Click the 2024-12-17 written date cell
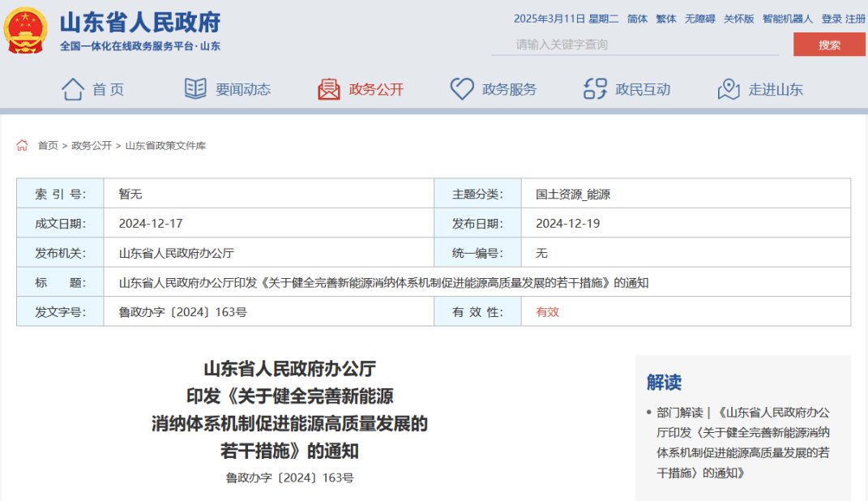This screenshot has height=501, width=868. point(269,223)
